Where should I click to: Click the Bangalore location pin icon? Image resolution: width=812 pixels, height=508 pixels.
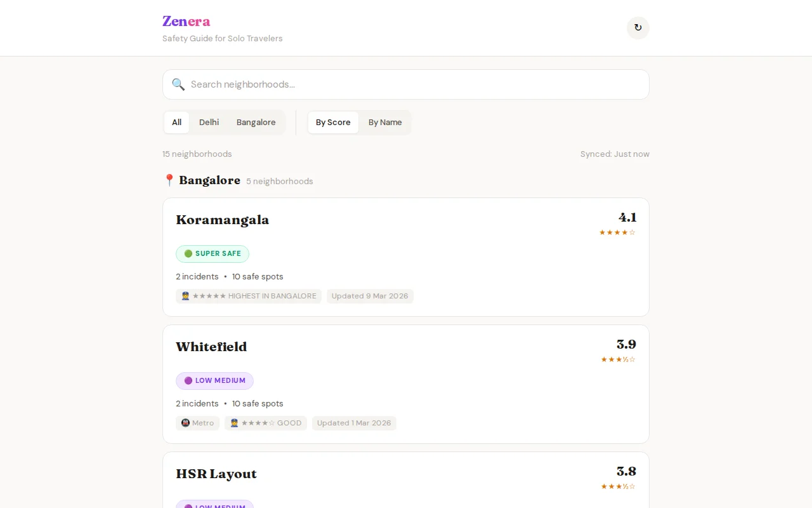tap(169, 180)
